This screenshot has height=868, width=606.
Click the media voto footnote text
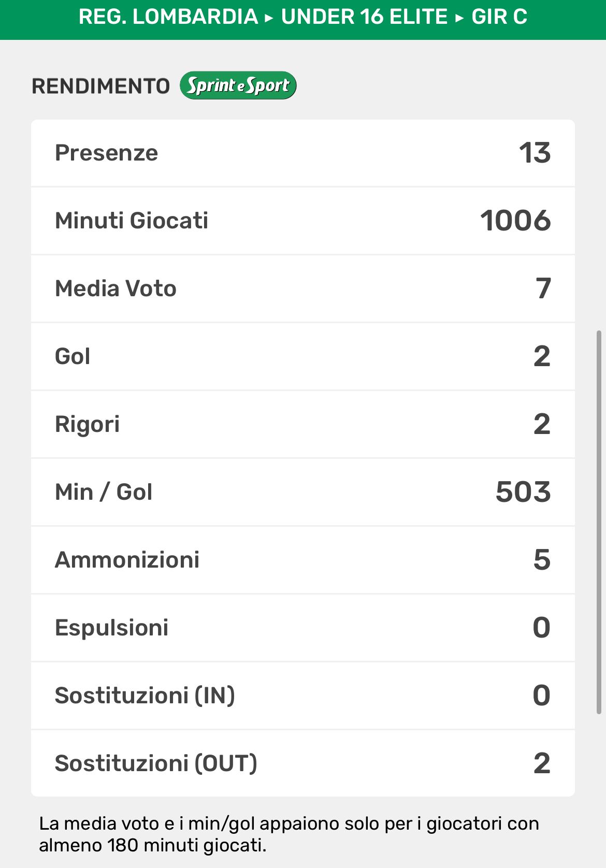pos(288,834)
